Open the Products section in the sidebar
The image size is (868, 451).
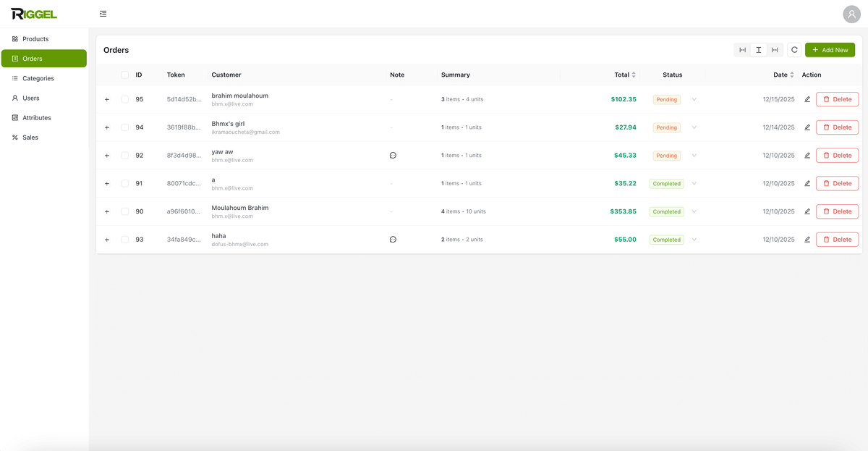(34, 38)
